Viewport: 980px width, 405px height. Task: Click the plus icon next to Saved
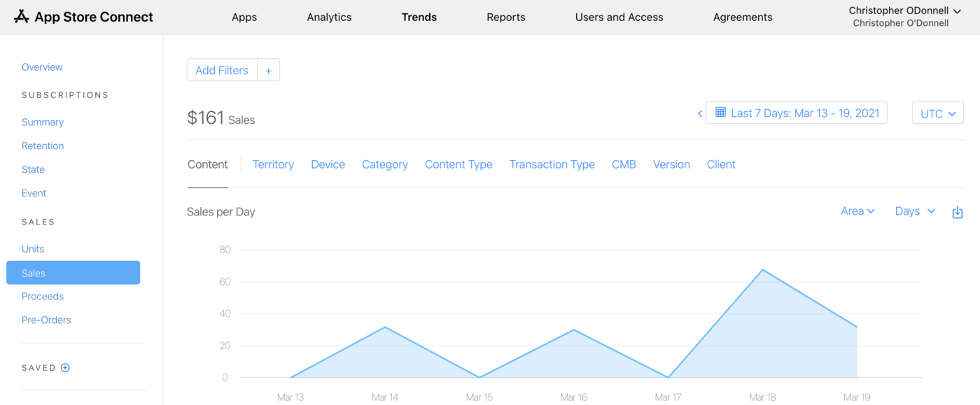pos(65,368)
